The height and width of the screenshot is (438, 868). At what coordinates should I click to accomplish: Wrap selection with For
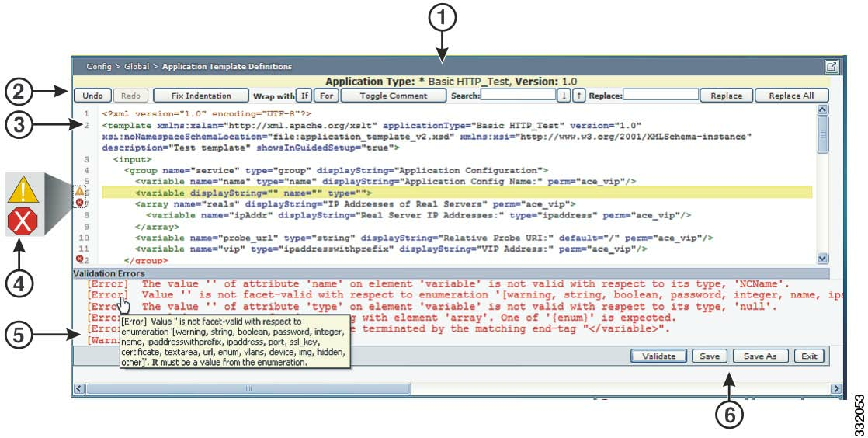click(325, 96)
